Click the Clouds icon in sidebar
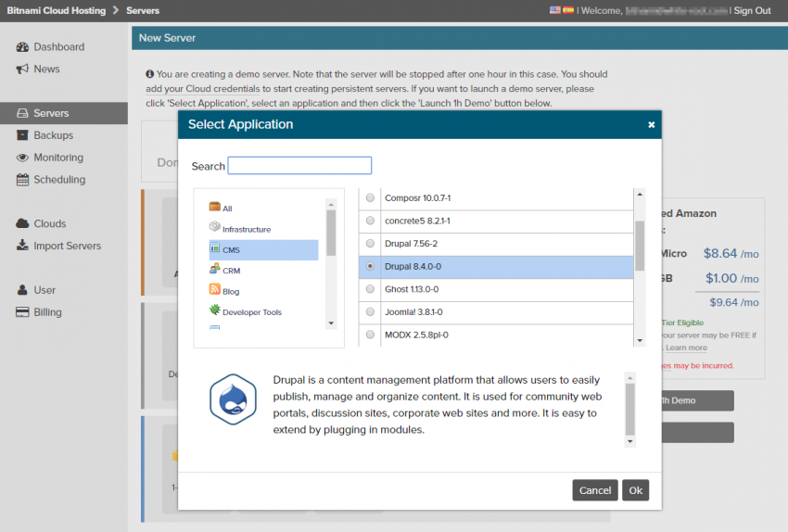This screenshot has width=788, height=532. tap(23, 224)
